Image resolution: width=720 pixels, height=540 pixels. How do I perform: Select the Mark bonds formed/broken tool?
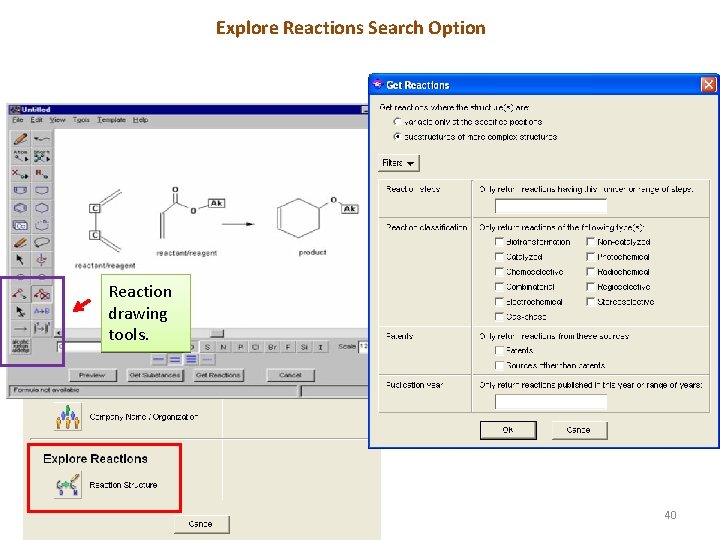tap(42, 294)
